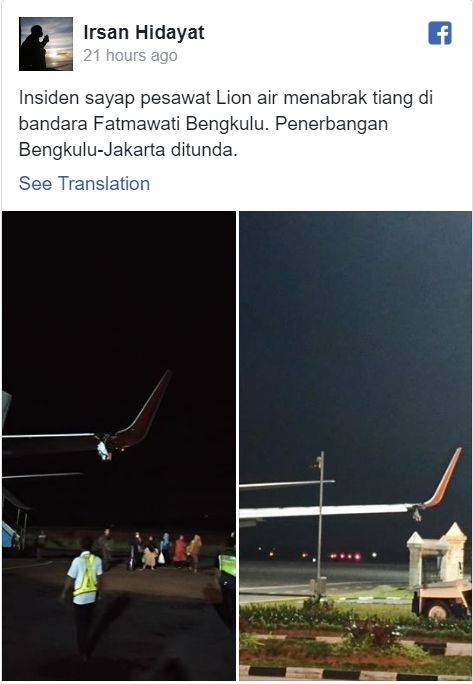Click the orange winglet in right photo
Image resolution: width=473 pixels, height=684 pixels.
[441, 480]
